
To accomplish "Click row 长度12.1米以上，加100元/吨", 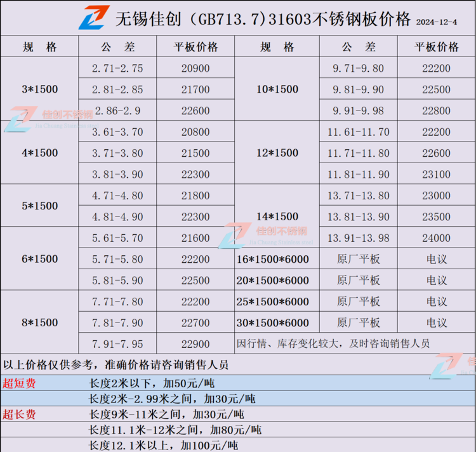I will 238,445.
